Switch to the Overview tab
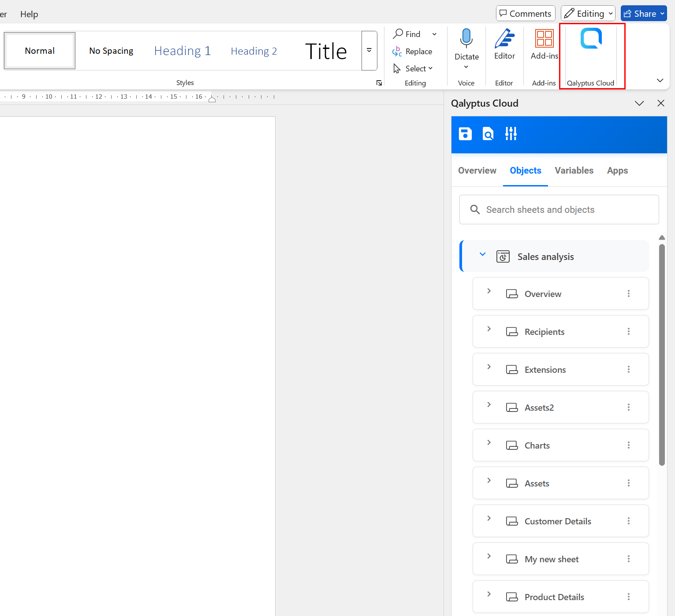The height and width of the screenshot is (616, 675). click(477, 171)
